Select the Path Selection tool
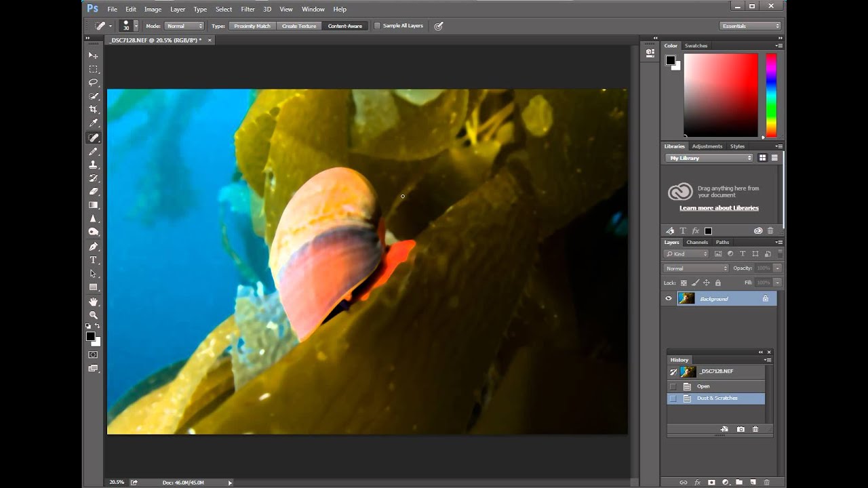The height and width of the screenshot is (488, 868). point(94,274)
